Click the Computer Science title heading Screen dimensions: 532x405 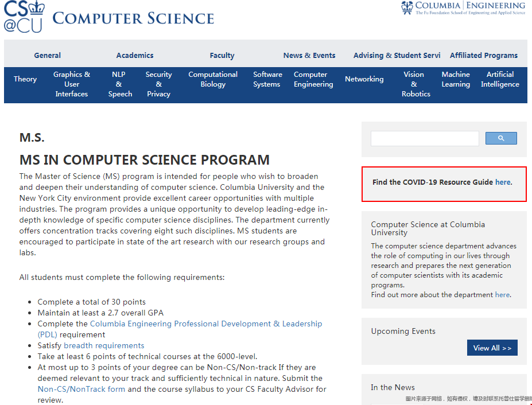[x=133, y=18]
